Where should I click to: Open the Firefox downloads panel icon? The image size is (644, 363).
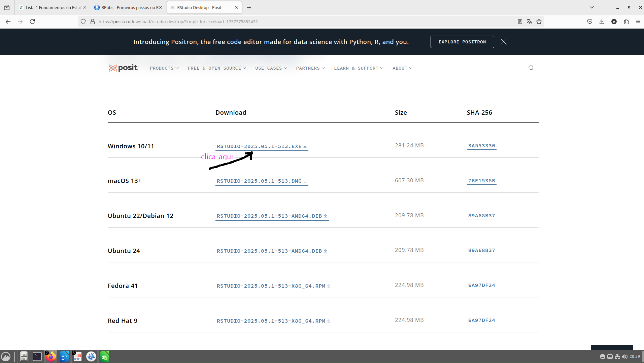[602, 22]
